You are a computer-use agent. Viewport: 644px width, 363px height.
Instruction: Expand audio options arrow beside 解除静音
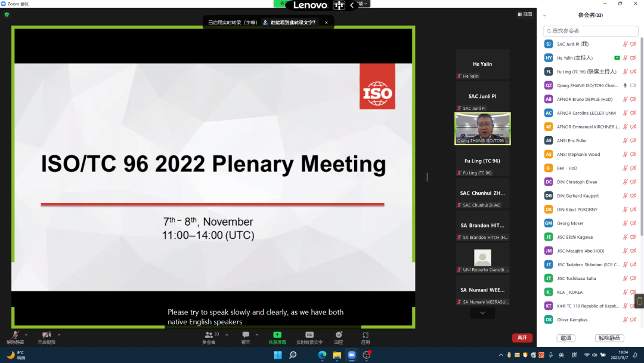[x=26, y=335]
